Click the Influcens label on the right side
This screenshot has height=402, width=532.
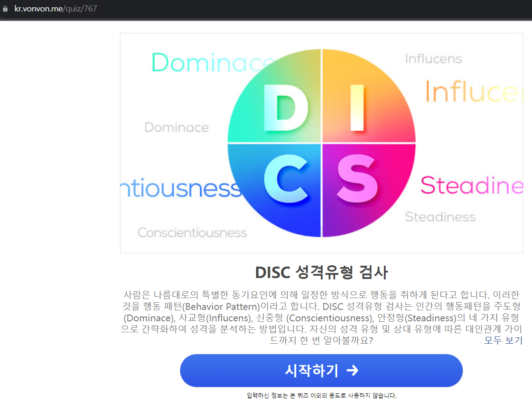(x=434, y=58)
